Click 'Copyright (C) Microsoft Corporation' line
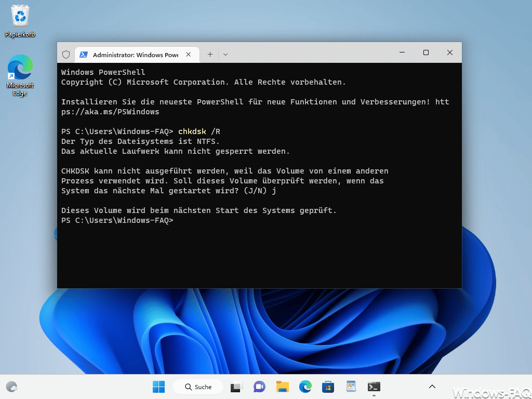 [x=204, y=82]
